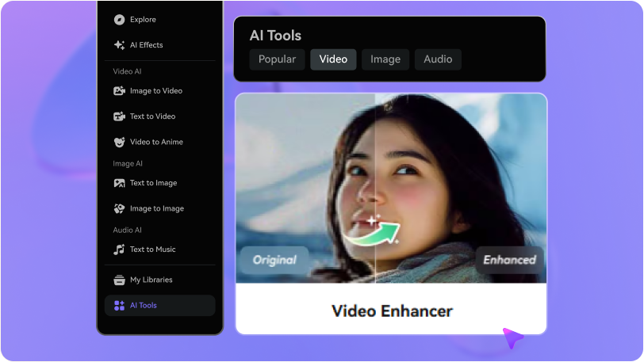Open the Audio tab
Screen dimensions: 644x362
coord(438,59)
